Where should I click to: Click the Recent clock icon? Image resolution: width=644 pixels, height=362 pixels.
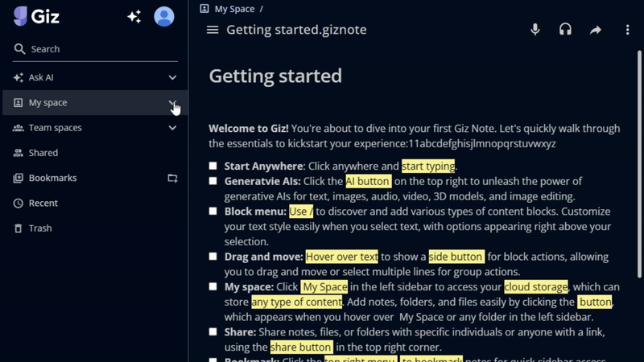[18, 203]
